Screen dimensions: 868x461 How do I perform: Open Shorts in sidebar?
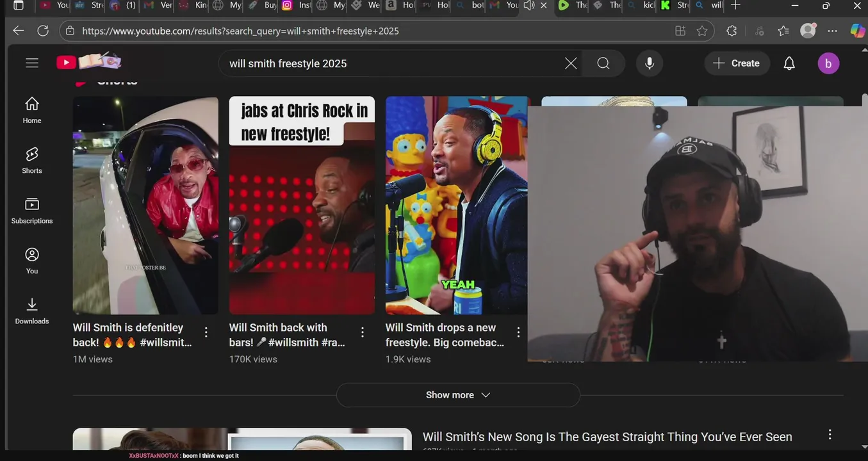(x=32, y=160)
